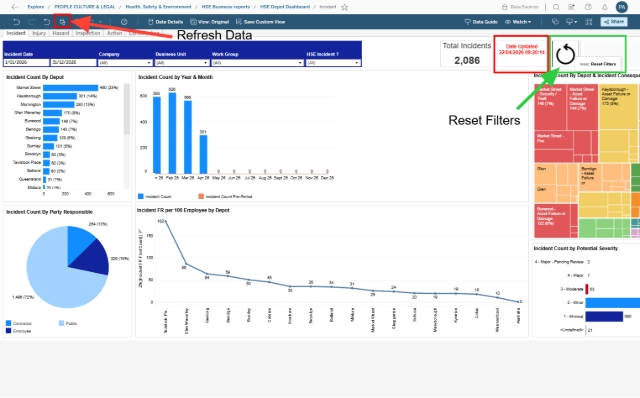Click the Incident Date start field

pos(26,62)
